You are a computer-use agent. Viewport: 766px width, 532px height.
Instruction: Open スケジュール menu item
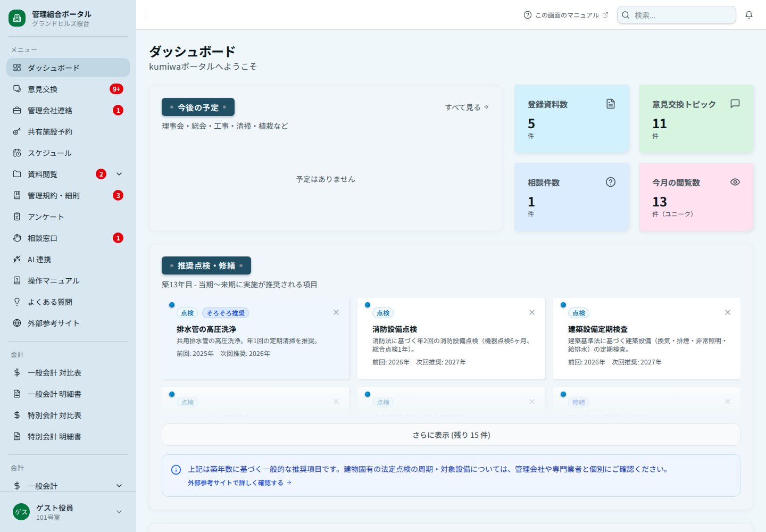pos(68,153)
